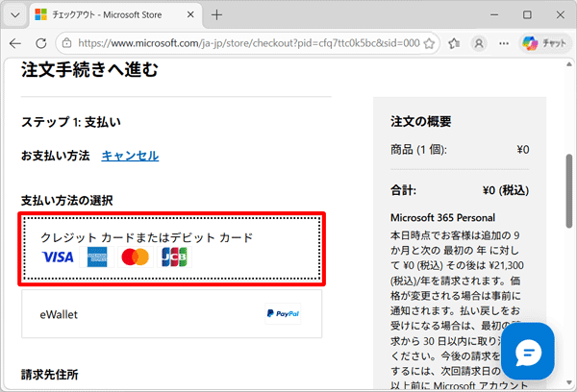
Task: Click the キャンセル link
Action: point(130,156)
